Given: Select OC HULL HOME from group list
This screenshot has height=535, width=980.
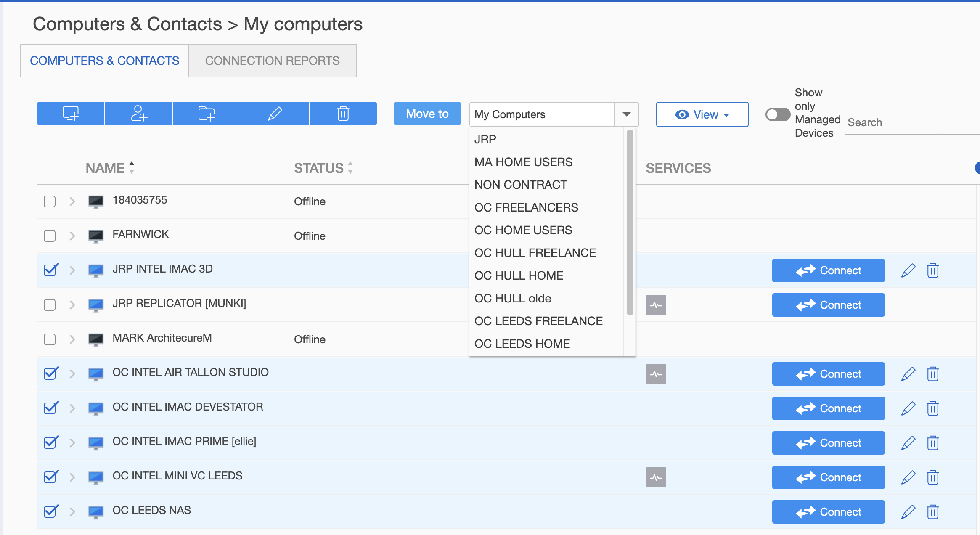Looking at the screenshot, I should coord(519,275).
